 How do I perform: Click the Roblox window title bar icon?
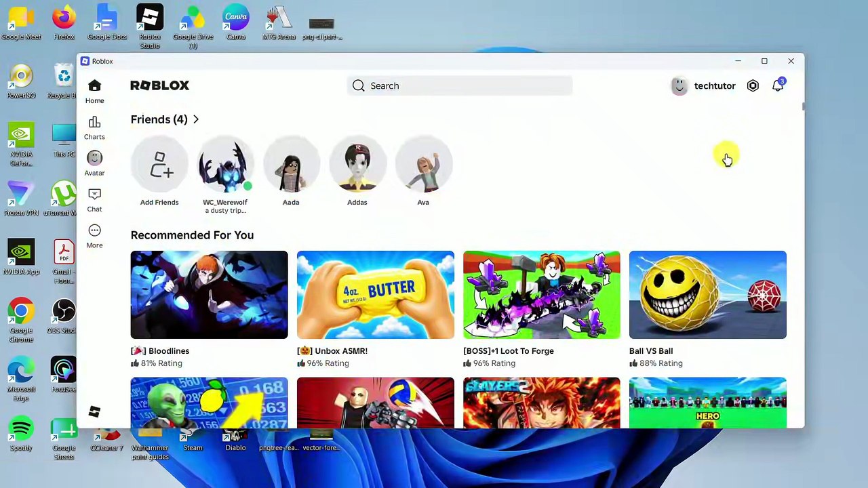coord(85,61)
